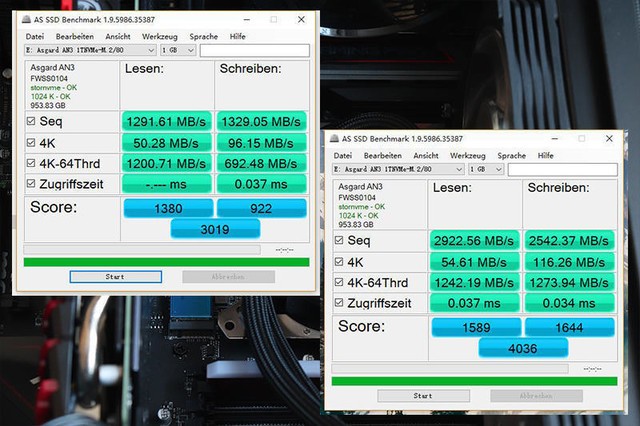Click the write score 1644

[569, 327]
